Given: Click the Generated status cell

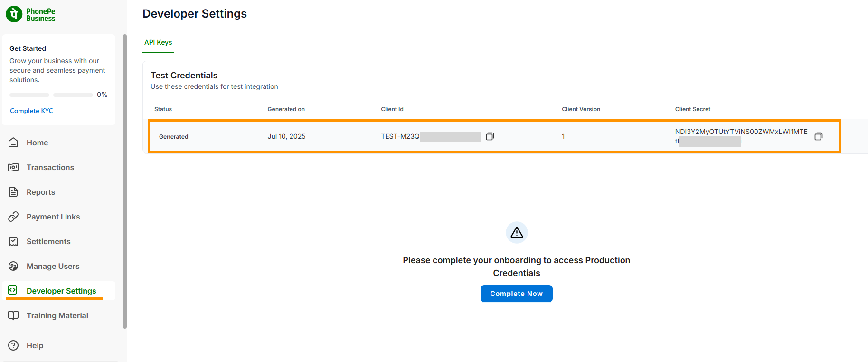Looking at the screenshot, I should tap(174, 137).
